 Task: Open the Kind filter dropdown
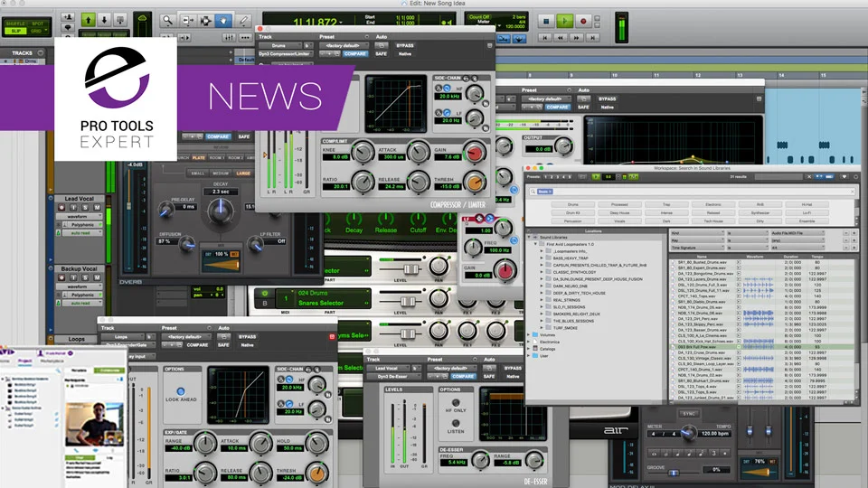tap(697, 233)
